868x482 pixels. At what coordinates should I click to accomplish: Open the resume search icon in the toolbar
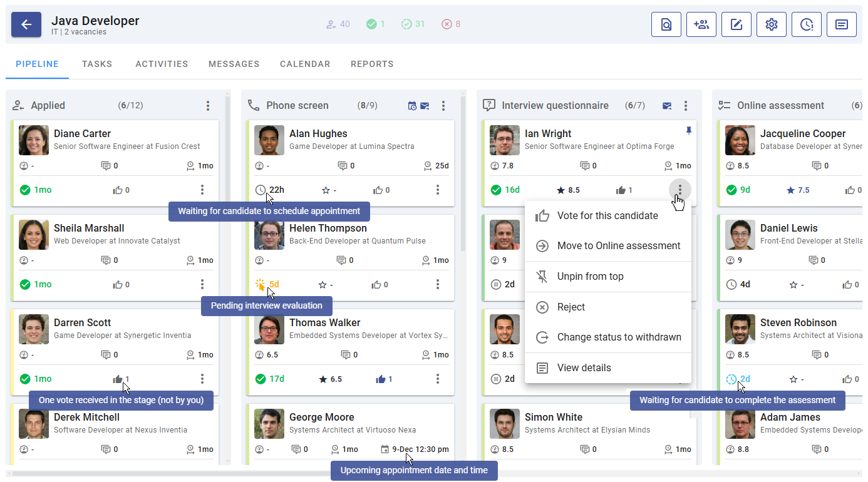click(x=666, y=24)
